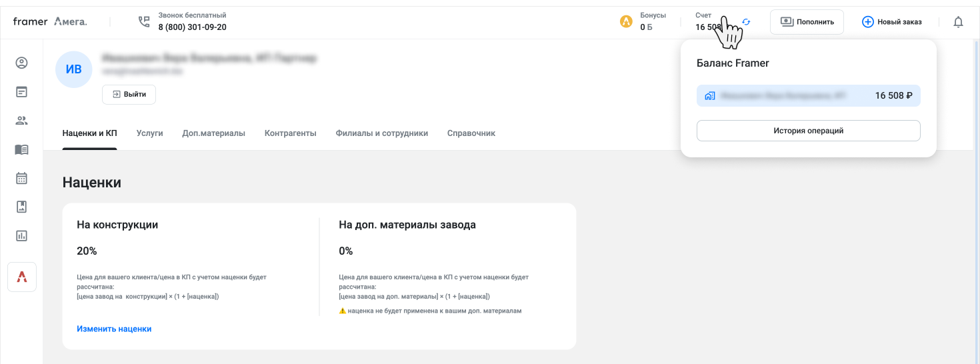980x364 pixels.
Task: Switch to the Услуги tab
Action: point(149,133)
